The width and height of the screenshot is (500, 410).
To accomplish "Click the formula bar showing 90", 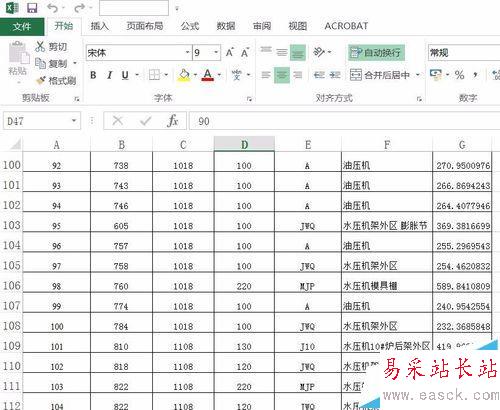I will (344, 121).
